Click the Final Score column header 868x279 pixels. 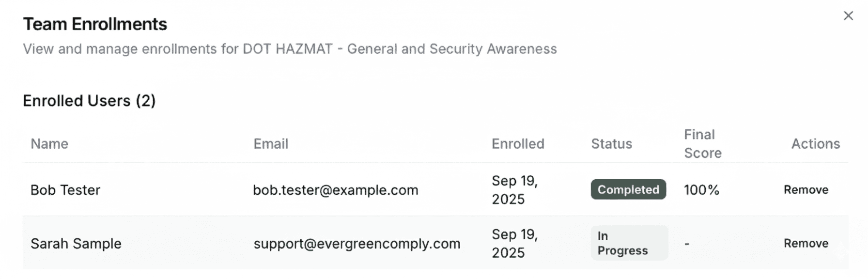tap(702, 144)
